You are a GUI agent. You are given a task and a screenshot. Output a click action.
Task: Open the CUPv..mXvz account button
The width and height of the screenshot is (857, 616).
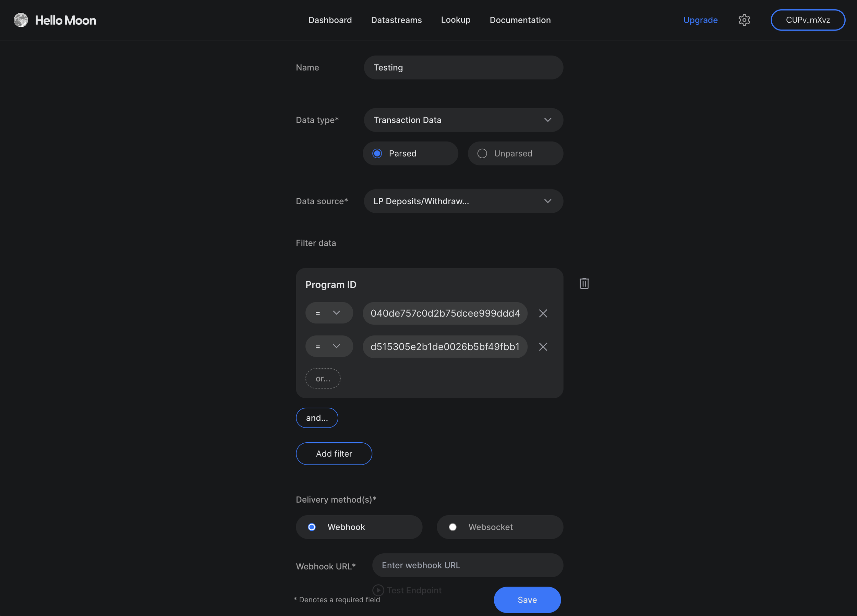pos(808,20)
